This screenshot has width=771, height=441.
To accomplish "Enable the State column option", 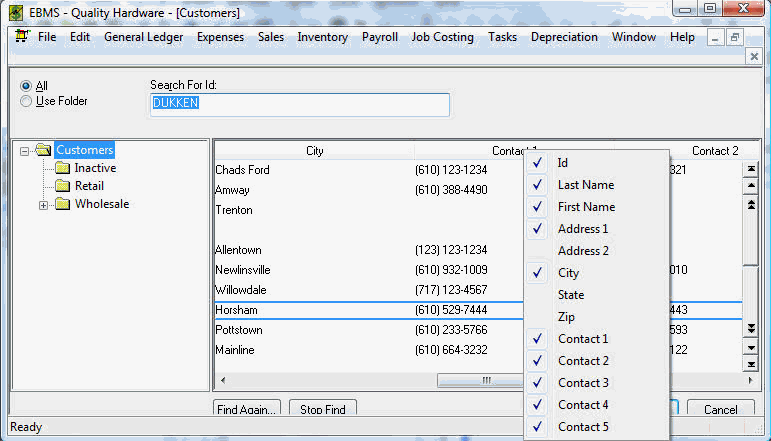I will click(570, 295).
